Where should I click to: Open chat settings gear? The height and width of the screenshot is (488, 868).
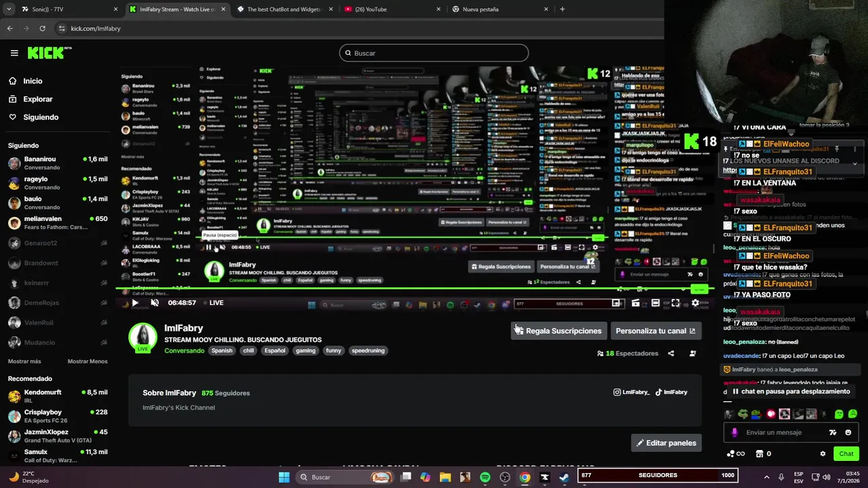click(x=823, y=453)
